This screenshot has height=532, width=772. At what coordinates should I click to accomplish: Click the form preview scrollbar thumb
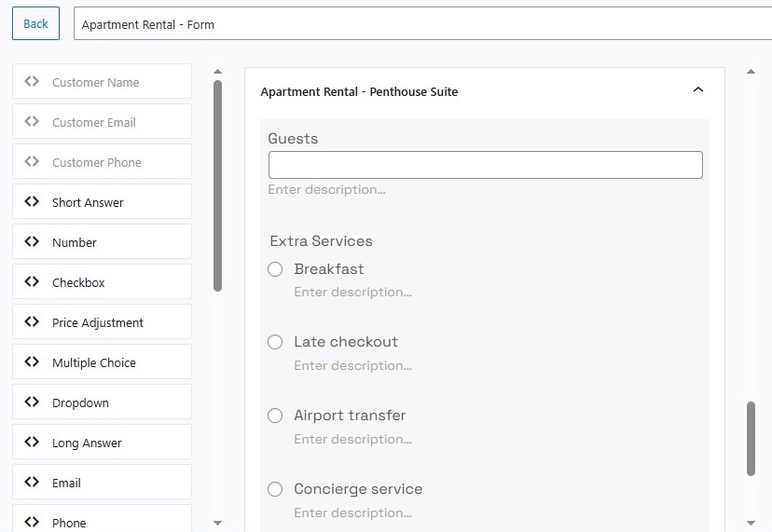[x=751, y=439]
